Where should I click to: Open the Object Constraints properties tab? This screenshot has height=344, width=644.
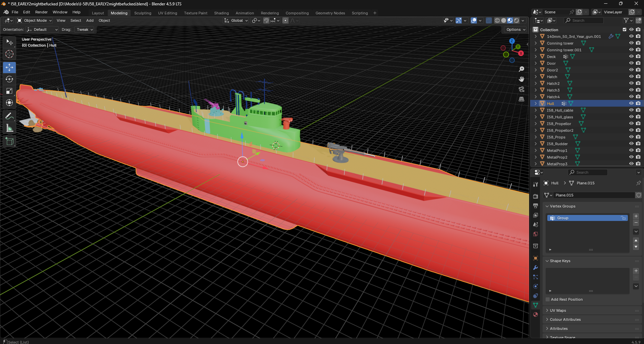tap(536, 296)
